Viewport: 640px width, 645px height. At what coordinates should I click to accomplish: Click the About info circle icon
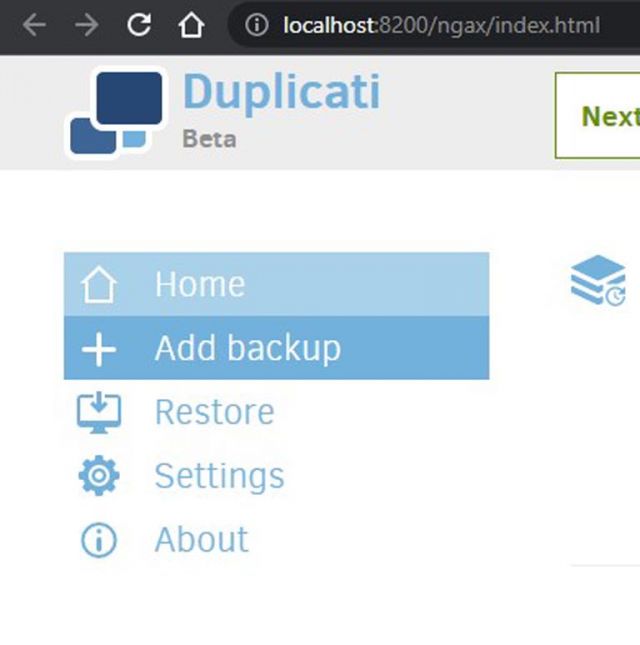pos(99,540)
